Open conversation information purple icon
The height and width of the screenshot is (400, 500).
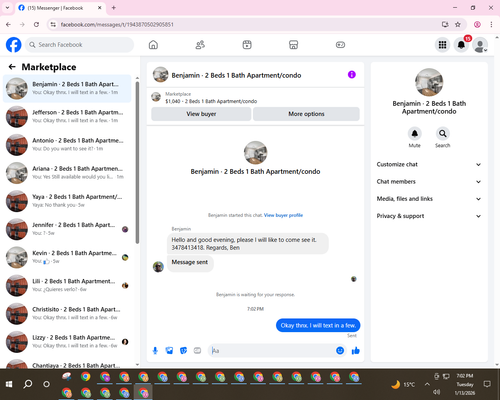[352, 75]
